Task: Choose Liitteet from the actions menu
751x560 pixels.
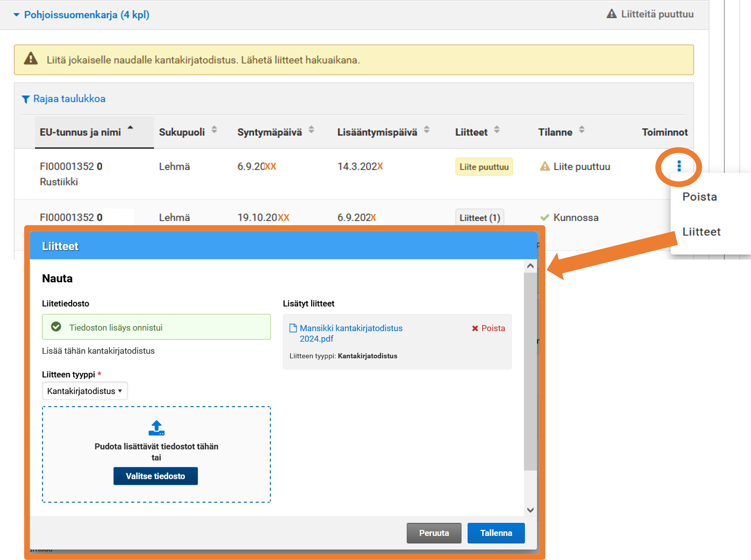Action: pyautogui.click(x=701, y=232)
